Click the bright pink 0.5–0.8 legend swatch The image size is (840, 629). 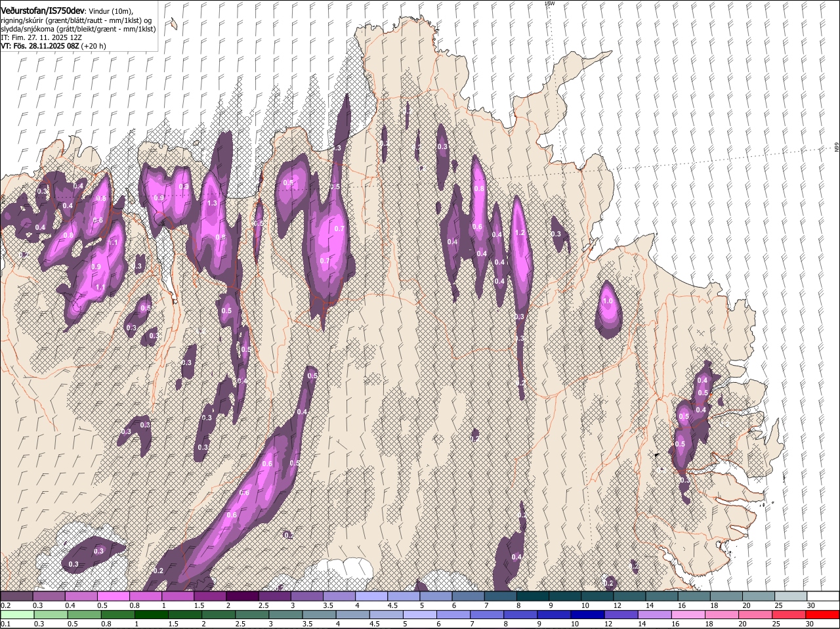[114, 596]
